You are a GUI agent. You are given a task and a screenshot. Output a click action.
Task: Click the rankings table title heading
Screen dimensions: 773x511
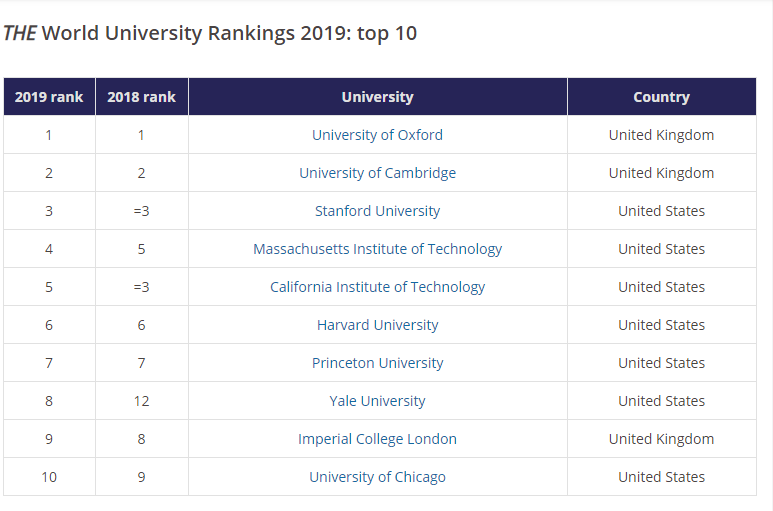[210, 33]
